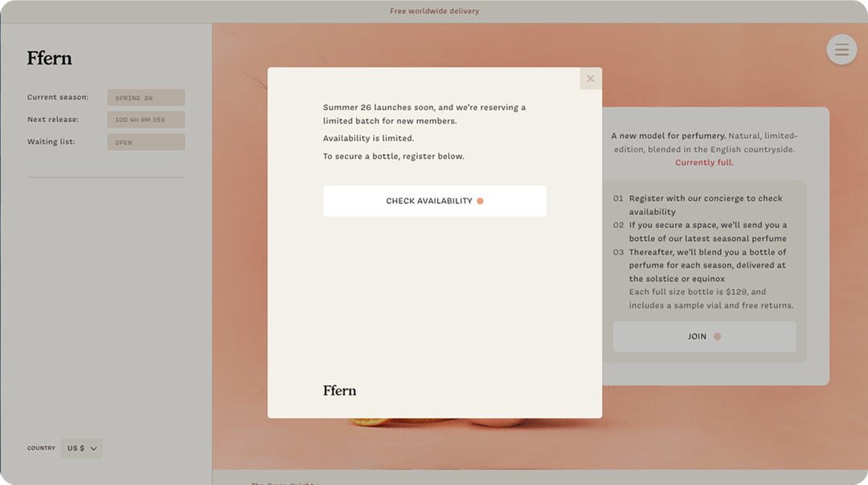Click 'A new model for perfumery' heading

pyautogui.click(x=668, y=136)
